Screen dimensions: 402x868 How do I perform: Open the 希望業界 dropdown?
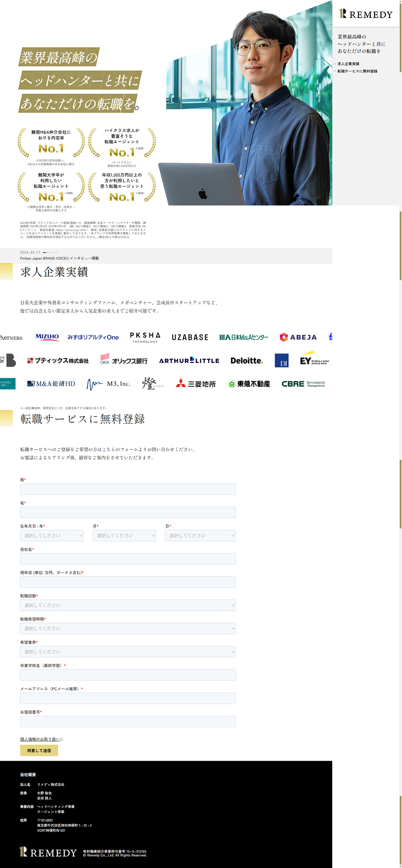click(128, 652)
